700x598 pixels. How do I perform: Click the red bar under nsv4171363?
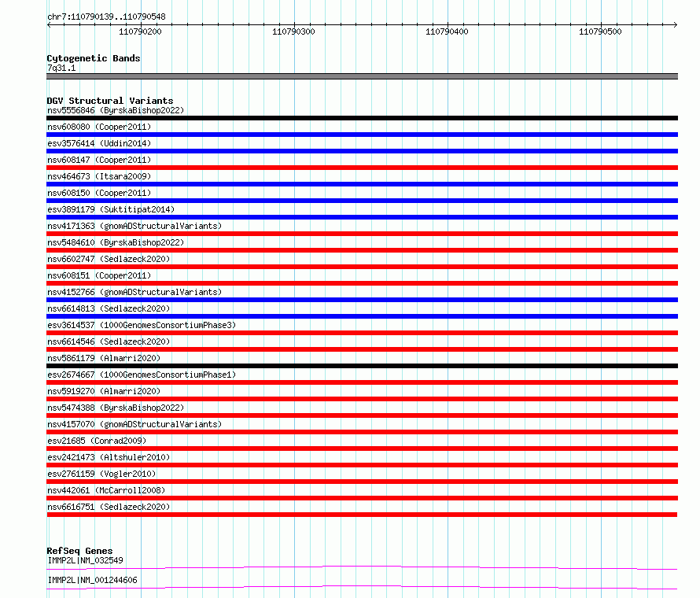362,234
